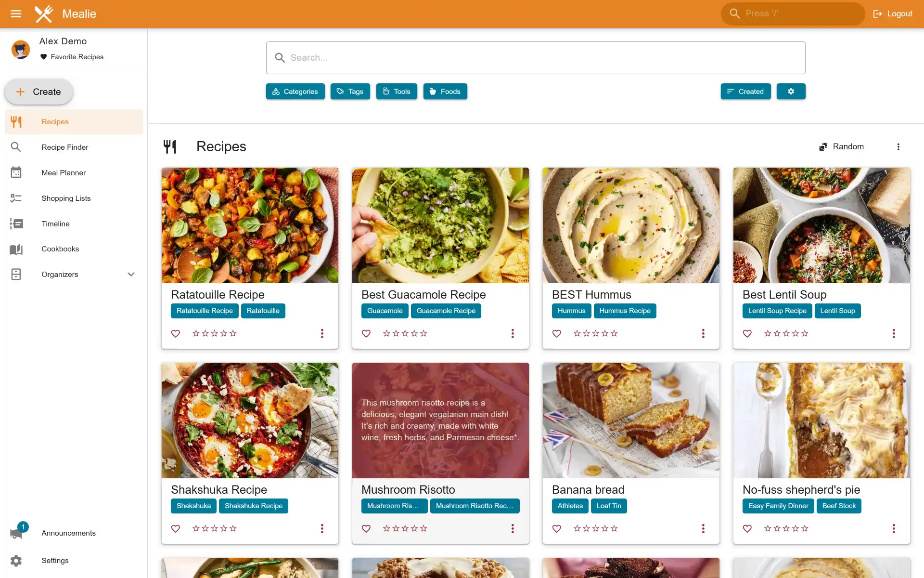Click the Shopping Lists checklist icon

coord(16,198)
